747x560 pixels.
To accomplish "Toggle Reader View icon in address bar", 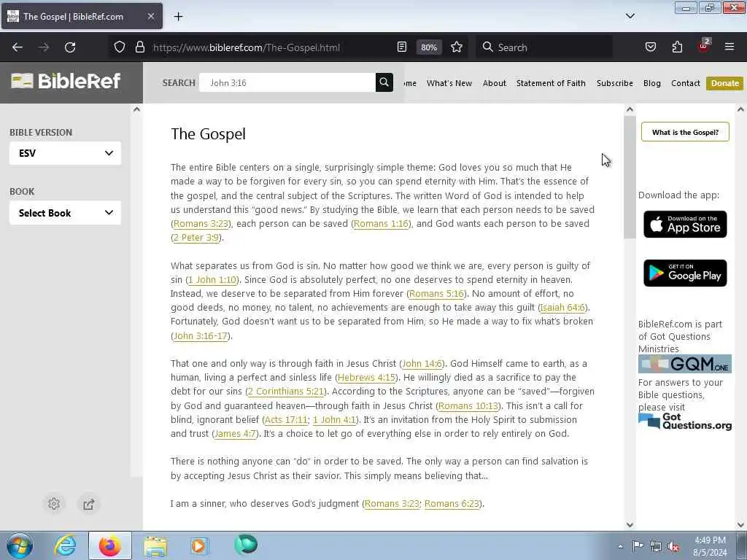I will pyautogui.click(x=402, y=47).
